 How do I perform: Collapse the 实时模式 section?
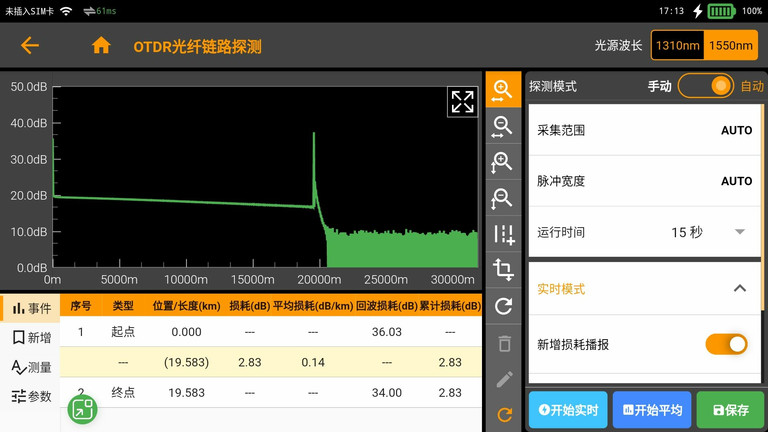coord(739,289)
